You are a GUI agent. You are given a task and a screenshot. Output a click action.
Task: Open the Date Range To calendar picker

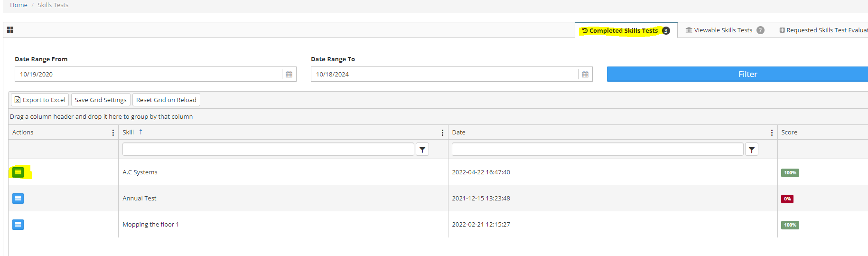[x=585, y=74]
